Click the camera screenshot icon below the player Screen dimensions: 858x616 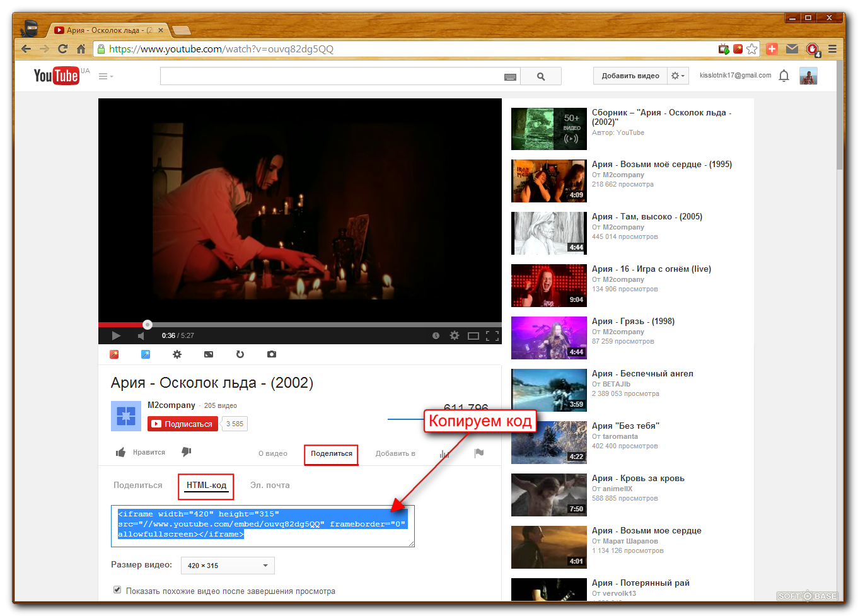click(272, 354)
